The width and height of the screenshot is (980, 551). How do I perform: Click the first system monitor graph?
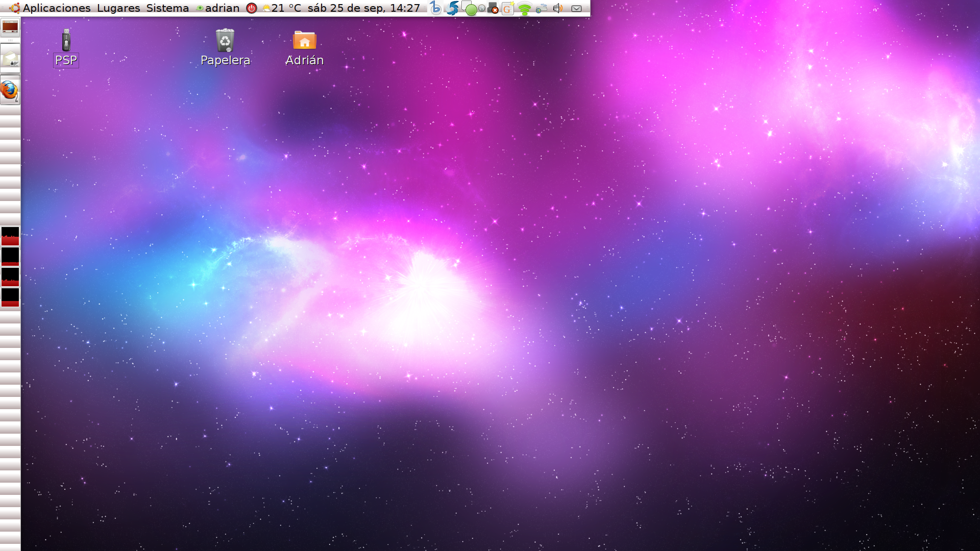(x=10, y=236)
